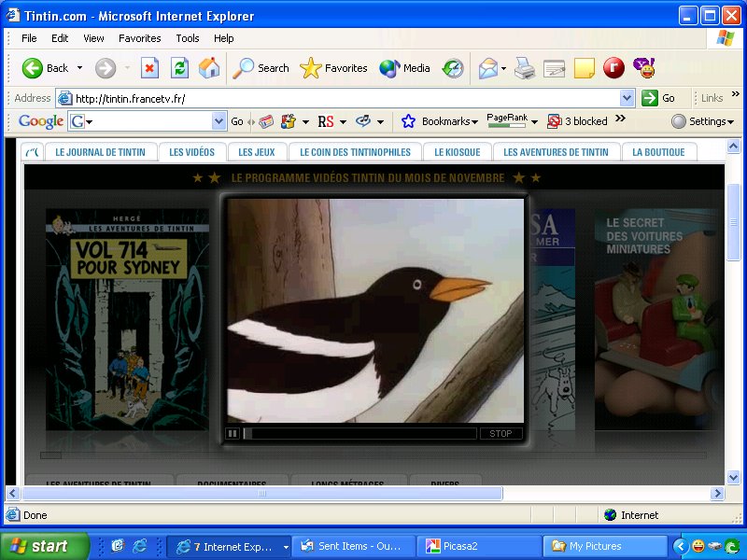Open the History clock icon

pos(453,68)
